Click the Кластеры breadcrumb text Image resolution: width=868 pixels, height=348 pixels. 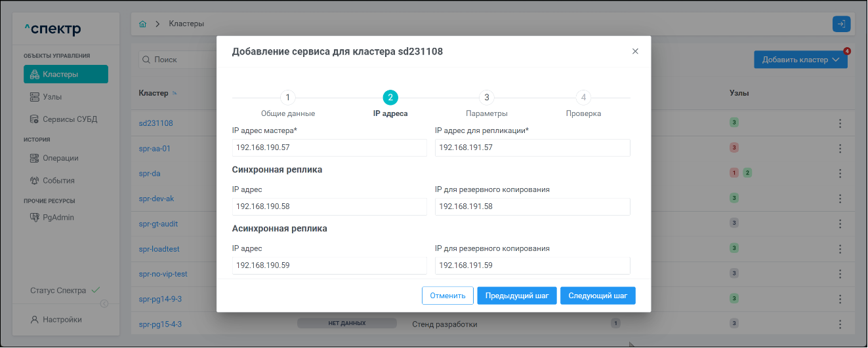pos(186,24)
